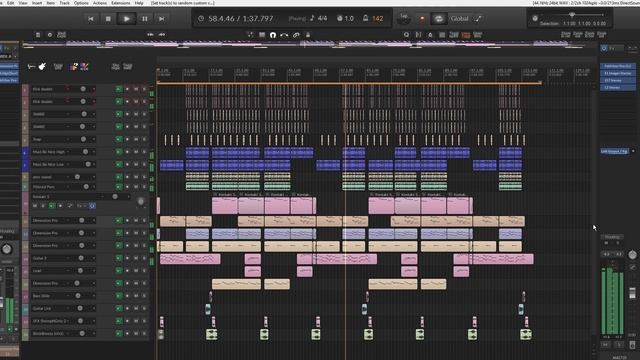Open the Track menu
Image resolution: width=640 pixels, height=360 pixels.
tap(64, 3)
